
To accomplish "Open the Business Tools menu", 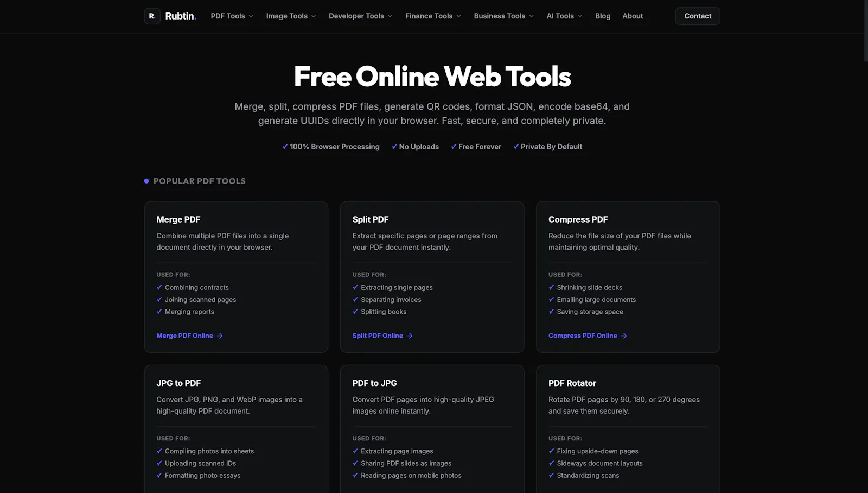I will (503, 16).
